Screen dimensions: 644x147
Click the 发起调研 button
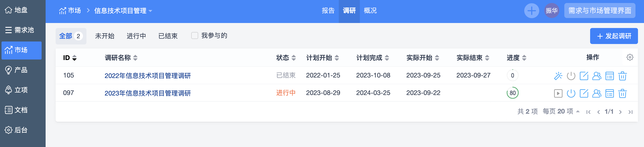pos(614,36)
